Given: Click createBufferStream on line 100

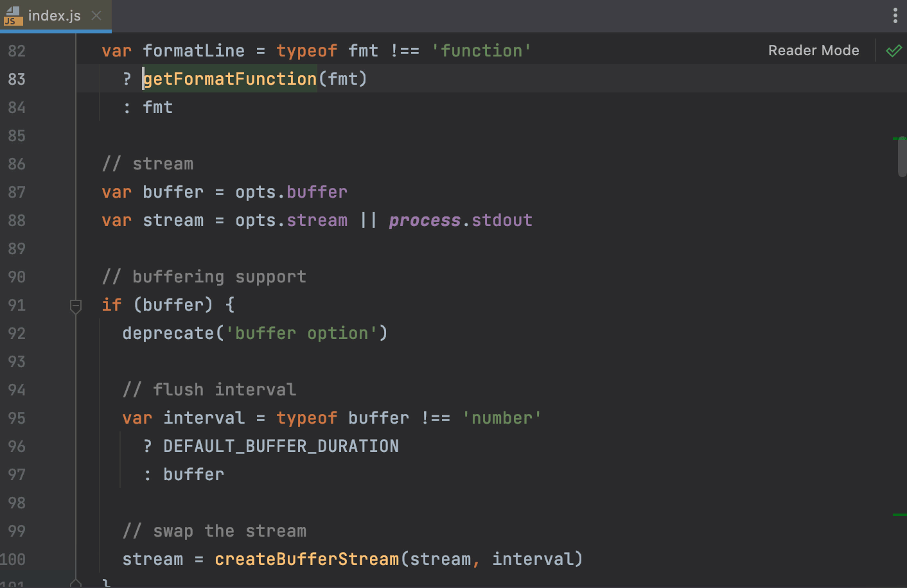Looking at the screenshot, I should coord(306,558).
